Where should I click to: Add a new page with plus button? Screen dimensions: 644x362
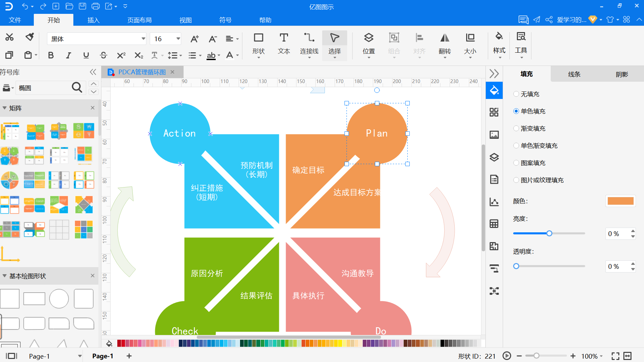pos(129,356)
